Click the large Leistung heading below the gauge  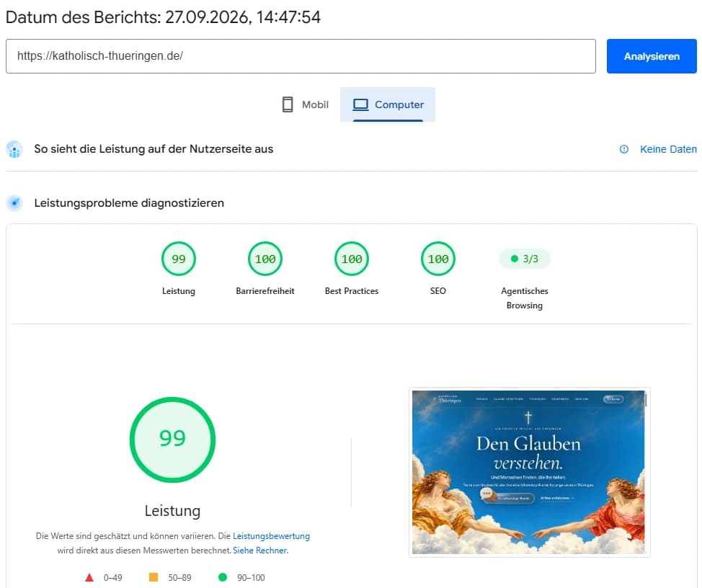click(x=172, y=511)
